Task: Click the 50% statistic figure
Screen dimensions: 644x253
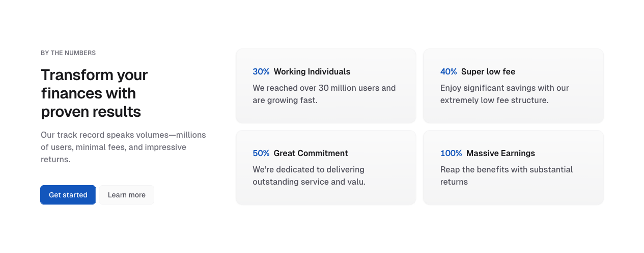Action: click(261, 154)
